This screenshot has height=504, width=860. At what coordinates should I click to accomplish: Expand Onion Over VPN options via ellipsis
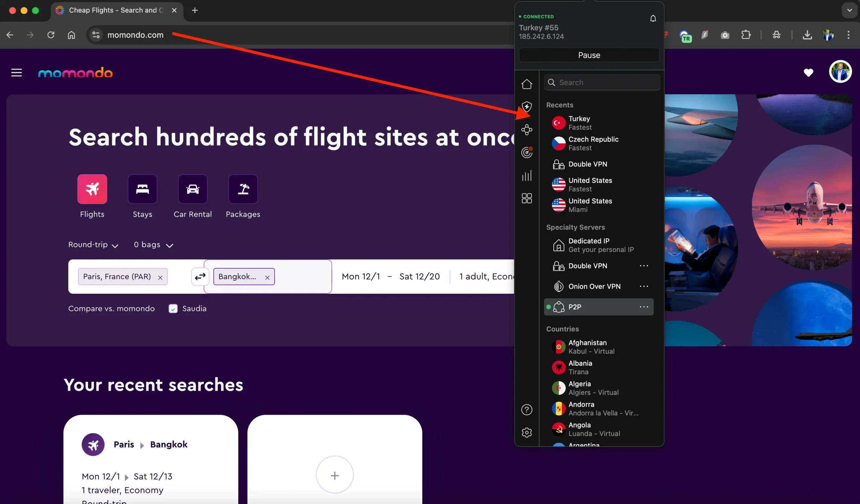[644, 286]
